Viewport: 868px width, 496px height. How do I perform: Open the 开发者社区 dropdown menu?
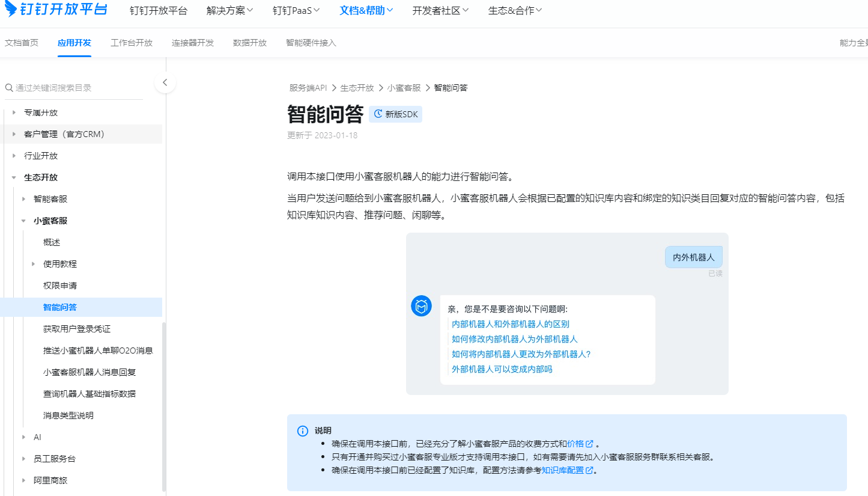click(x=441, y=11)
